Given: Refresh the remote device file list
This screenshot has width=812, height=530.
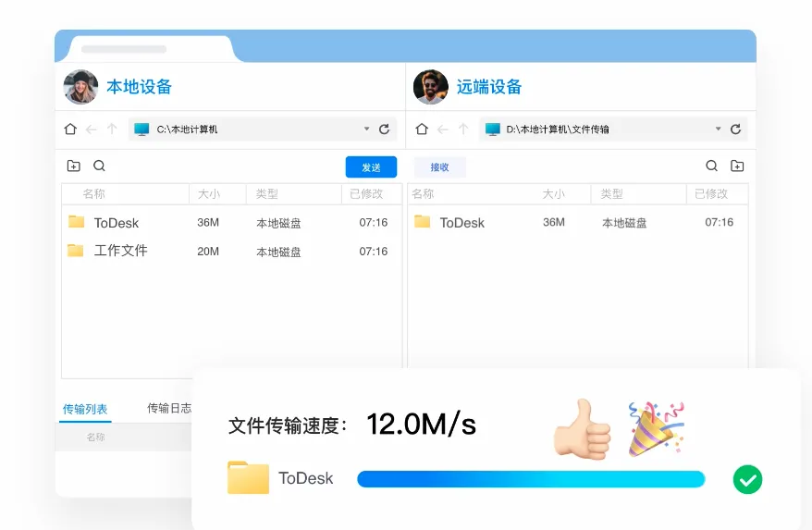Looking at the screenshot, I should coord(735,129).
